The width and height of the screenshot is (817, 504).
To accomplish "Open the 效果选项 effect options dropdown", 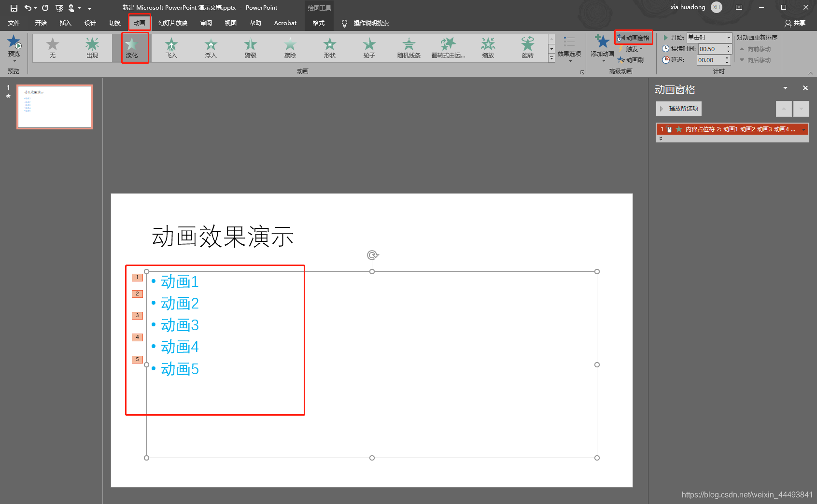I will point(569,48).
